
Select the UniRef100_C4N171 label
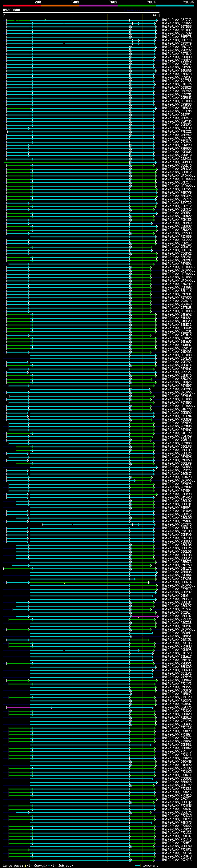[x=177, y=569]
